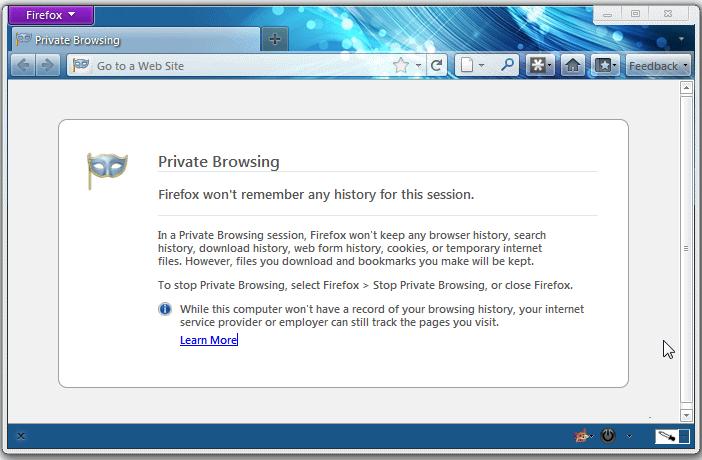
Task: Open the Firefox application menu
Action: [50, 15]
